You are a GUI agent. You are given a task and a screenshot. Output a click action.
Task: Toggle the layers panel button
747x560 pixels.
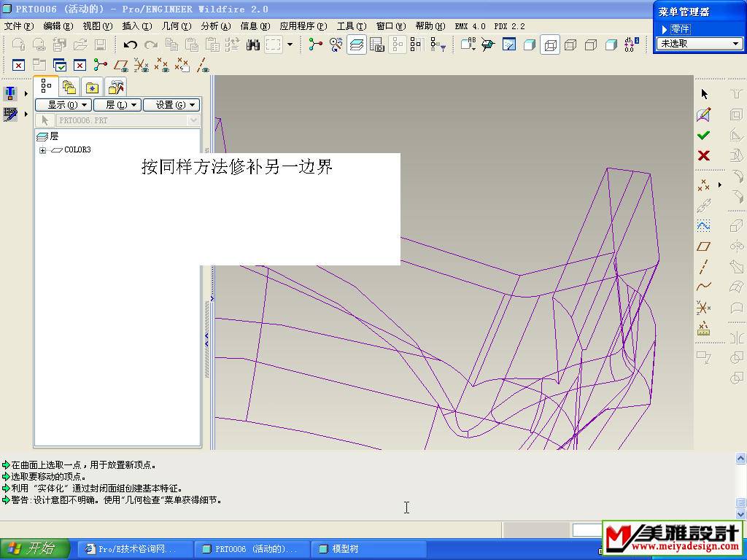357,44
